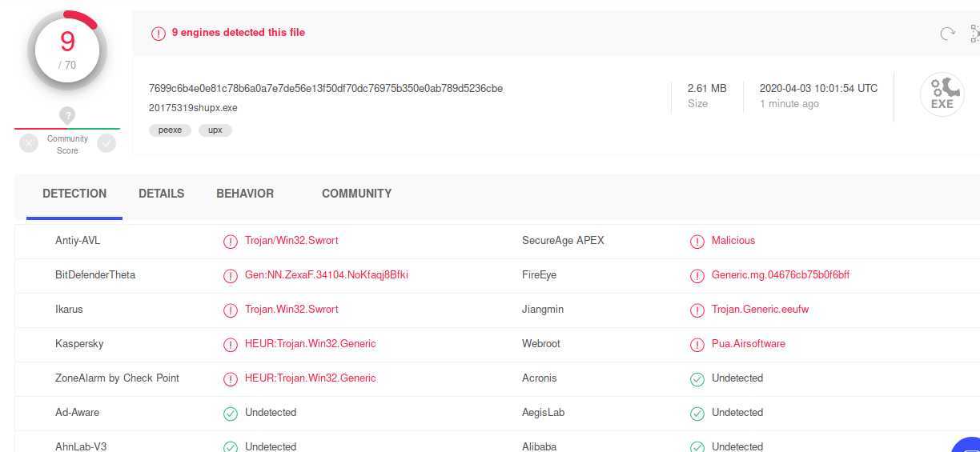Click the alert icon beside SecureAge APEX Malicious
The width and height of the screenshot is (980, 452).
click(697, 241)
